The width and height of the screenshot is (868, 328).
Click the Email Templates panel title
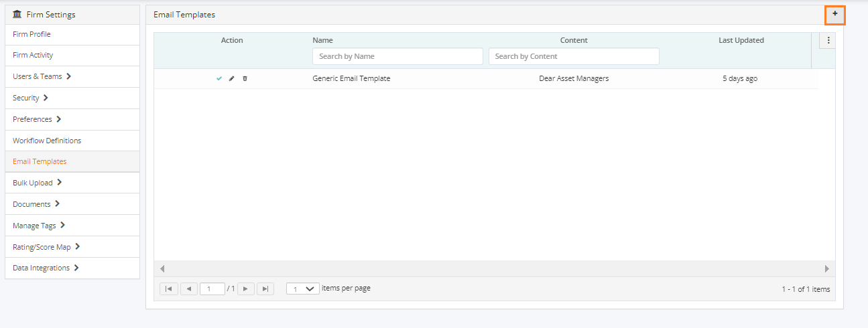[184, 14]
